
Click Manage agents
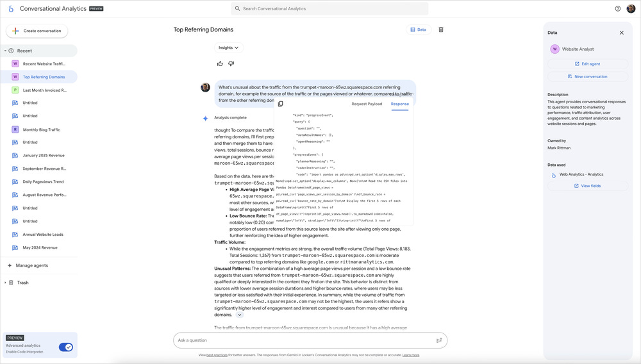(x=32, y=265)
